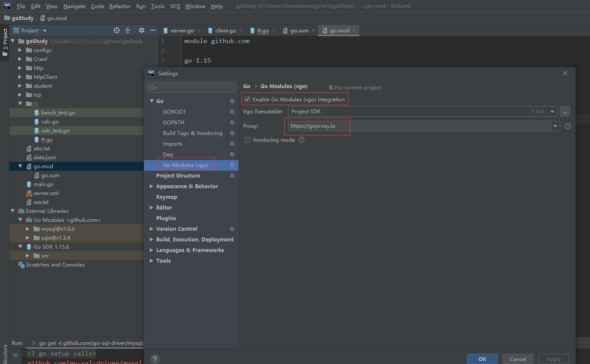Open the Project view selector dropdown

[x=45, y=31]
